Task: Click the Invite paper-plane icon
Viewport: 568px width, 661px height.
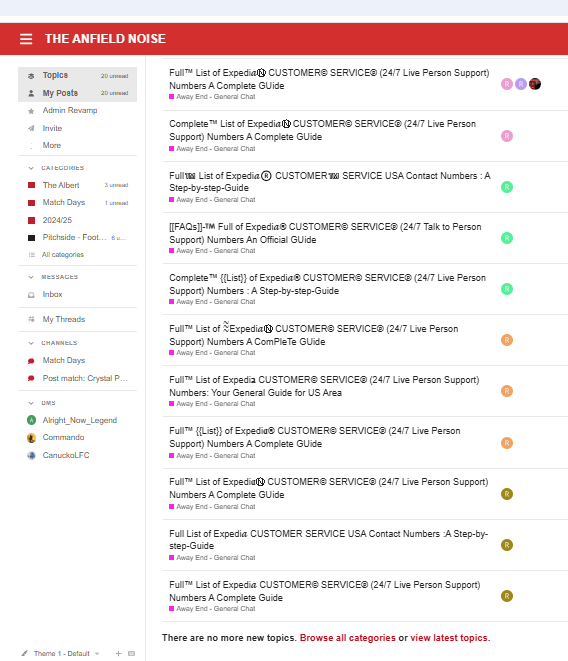Action: pyautogui.click(x=31, y=128)
